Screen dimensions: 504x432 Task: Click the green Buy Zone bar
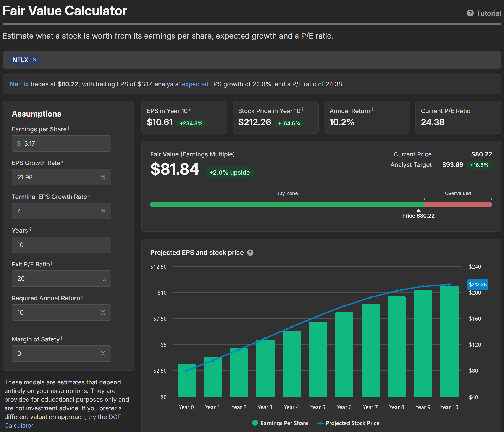click(287, 205)
